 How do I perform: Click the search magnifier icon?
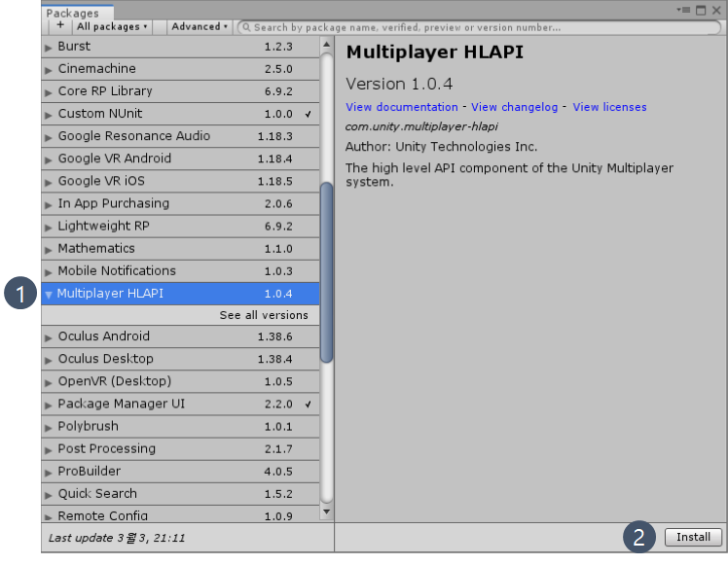tap(246, 27)
